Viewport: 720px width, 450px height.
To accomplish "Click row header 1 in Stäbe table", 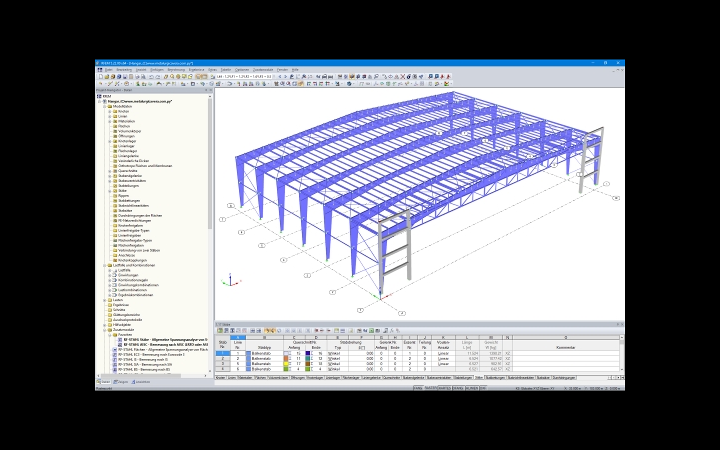I will click(x=223, y=354).
